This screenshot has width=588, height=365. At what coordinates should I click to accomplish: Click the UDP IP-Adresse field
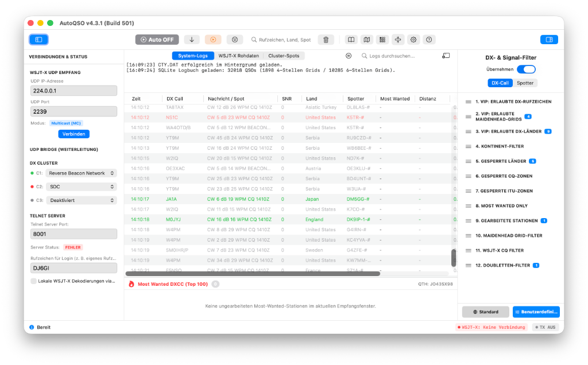pos(73,91)
